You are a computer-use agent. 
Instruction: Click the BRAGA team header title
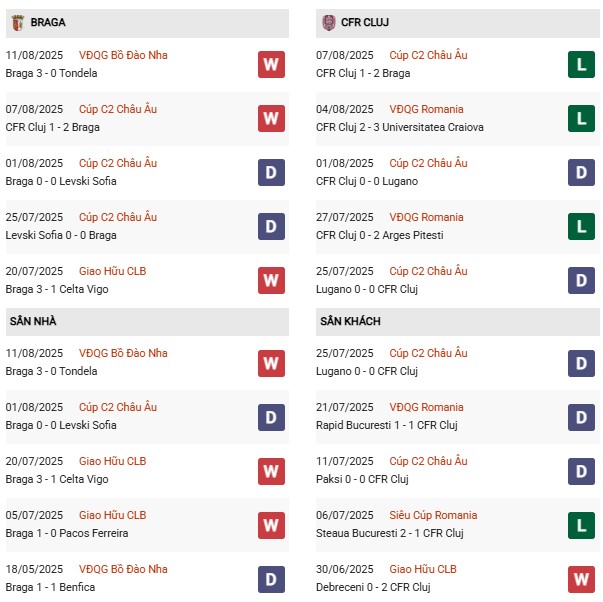[49, 22]
